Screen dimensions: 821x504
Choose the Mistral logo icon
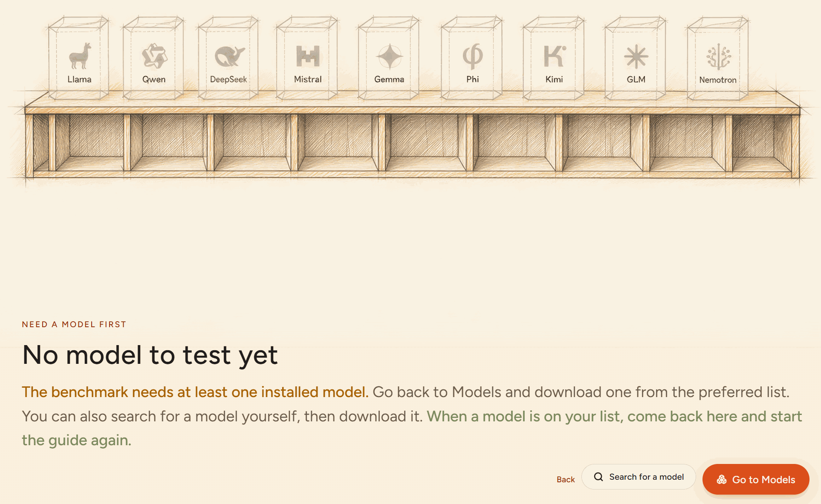coord(308,56)
